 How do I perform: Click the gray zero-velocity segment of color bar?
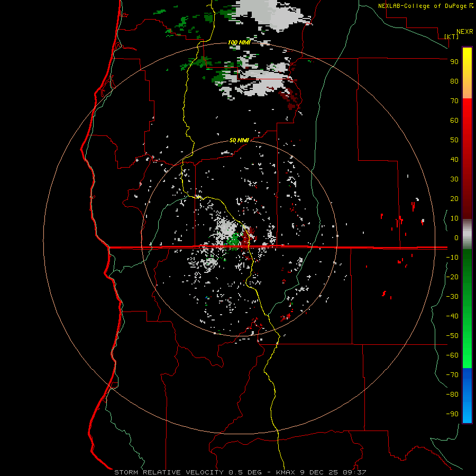pyautogui.click(x=467, y=234)
